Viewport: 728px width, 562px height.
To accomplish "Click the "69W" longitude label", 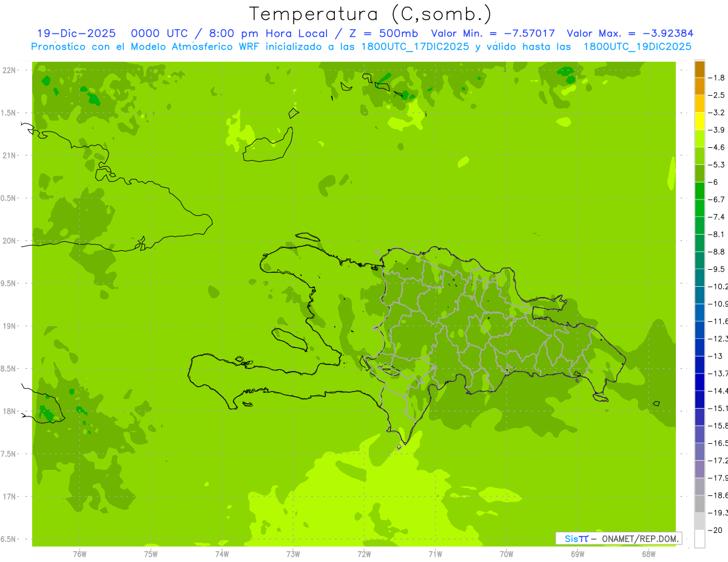I will (x=577, y=554).
